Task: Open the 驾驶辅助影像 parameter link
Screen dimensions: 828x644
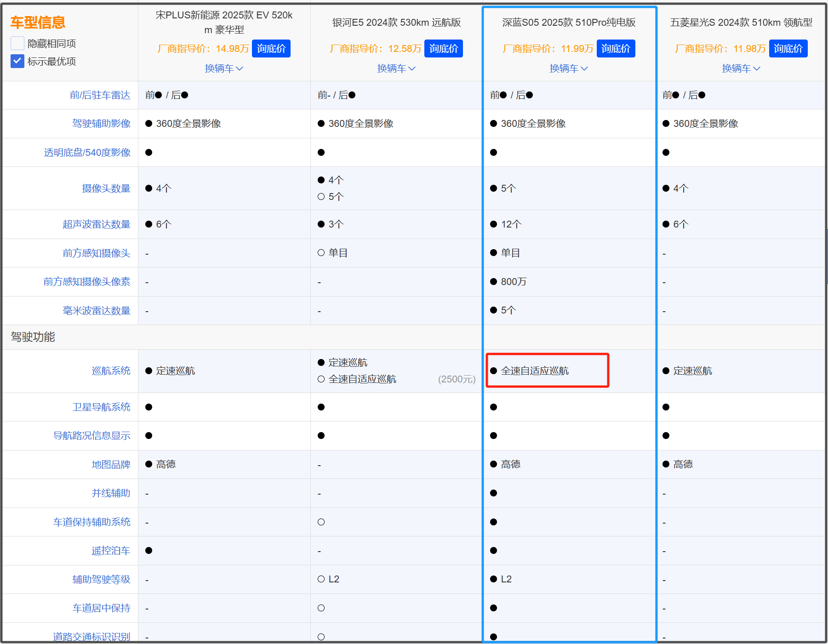Action: [102, 124]
